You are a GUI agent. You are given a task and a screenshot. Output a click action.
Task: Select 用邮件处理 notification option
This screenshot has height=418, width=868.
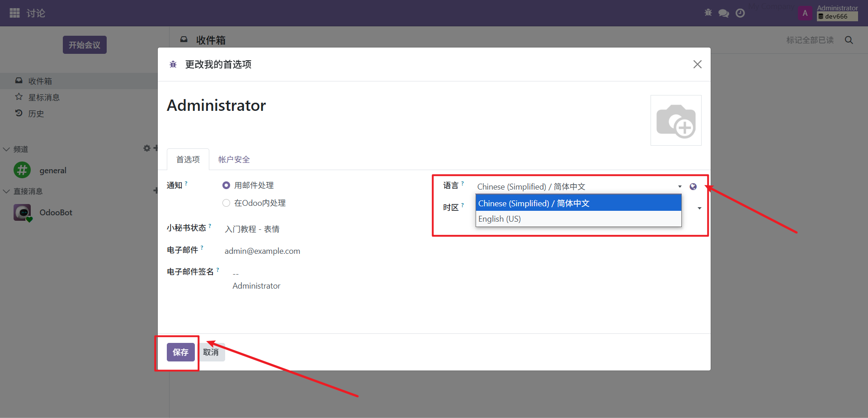click(x=226, y=185)
